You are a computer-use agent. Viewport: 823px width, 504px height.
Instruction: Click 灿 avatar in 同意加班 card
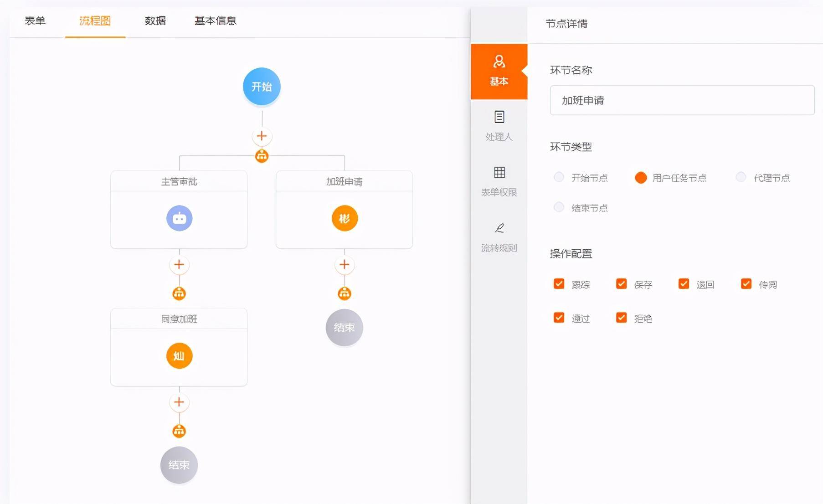tap(179, 356)
